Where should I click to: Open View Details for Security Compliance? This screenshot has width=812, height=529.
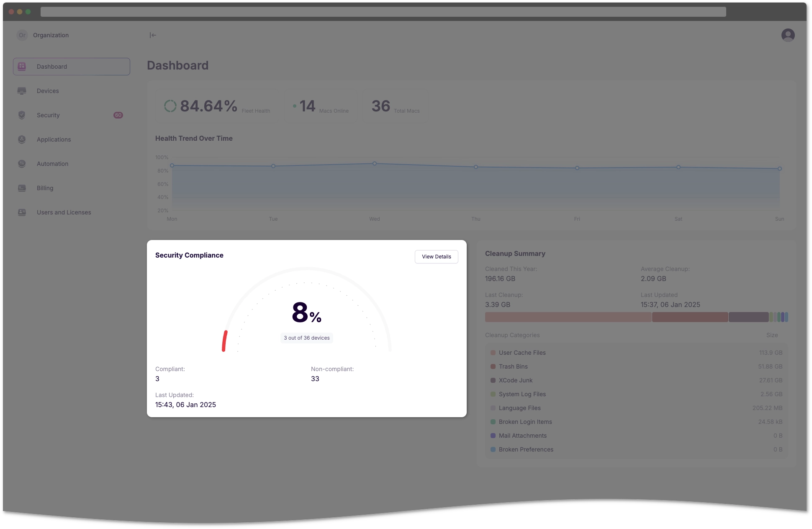pyautogui.click(x=437, y=256)
